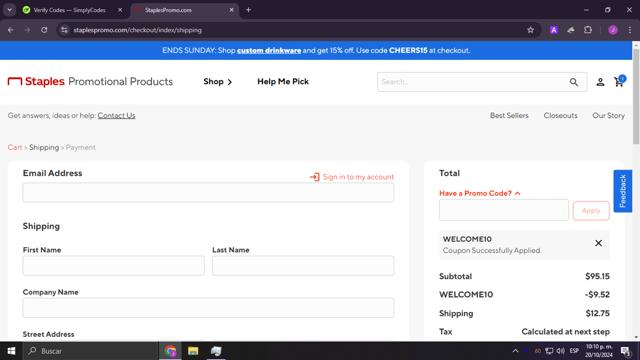Screen dimensions: 640x360
Task: Open Our Story page
Action: coord(608,116)
